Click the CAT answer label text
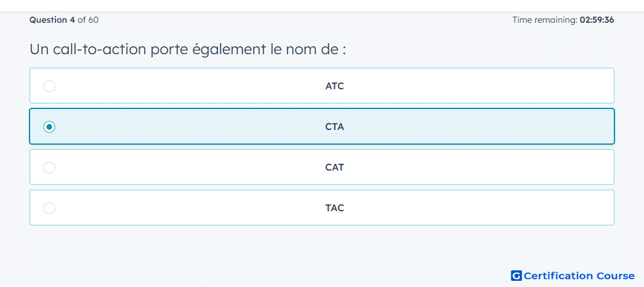This screenshot has width=644, height=287. [x=334, y=168]
